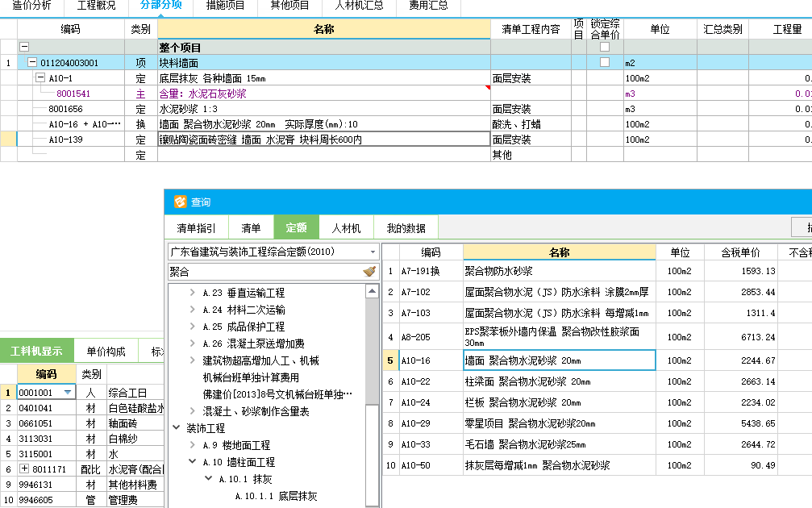Click 名称 column header in query results
The width and height of the screenshot is (812, 508).
click(x=560, y=252)
